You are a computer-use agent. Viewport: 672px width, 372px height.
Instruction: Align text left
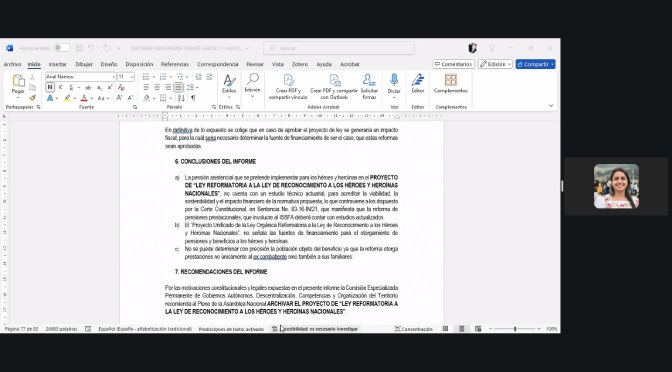pos(146,87)
